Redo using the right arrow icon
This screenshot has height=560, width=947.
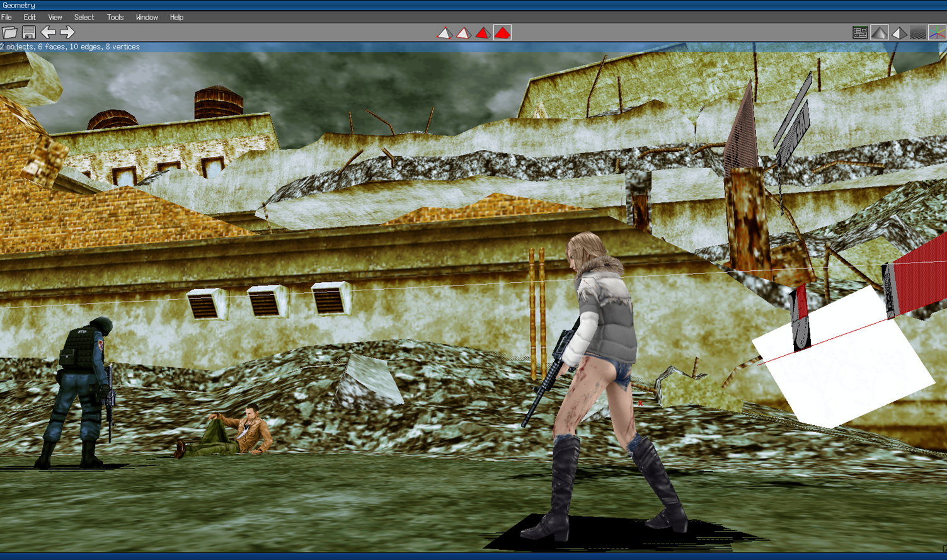(x=67, y=32)
